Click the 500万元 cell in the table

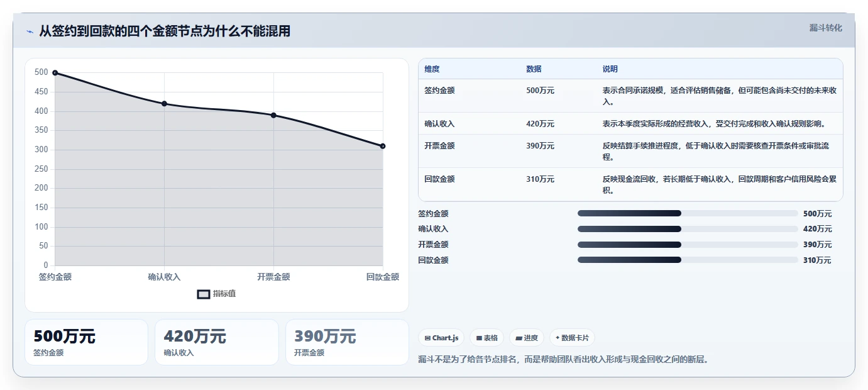[x=540, y=91]
